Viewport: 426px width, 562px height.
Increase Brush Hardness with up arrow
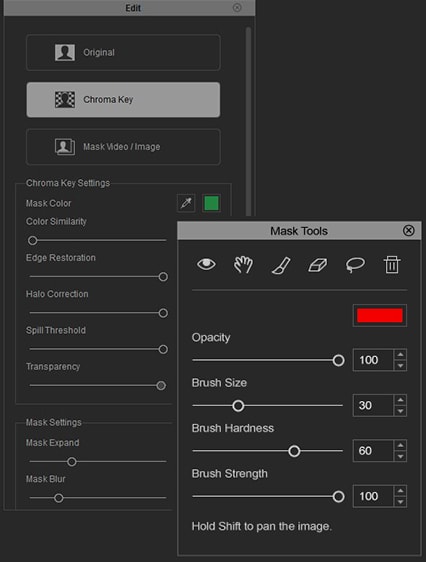click(400, 445)
